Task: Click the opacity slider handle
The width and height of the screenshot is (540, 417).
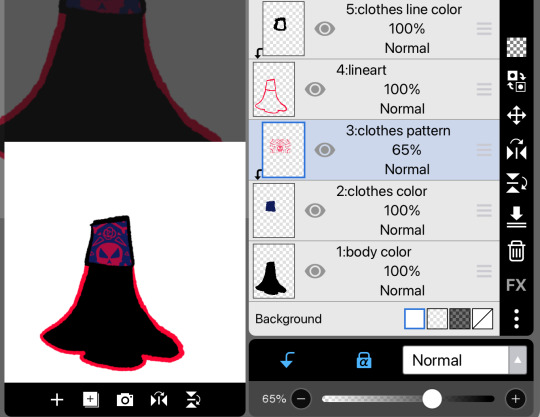Action: 432,399
